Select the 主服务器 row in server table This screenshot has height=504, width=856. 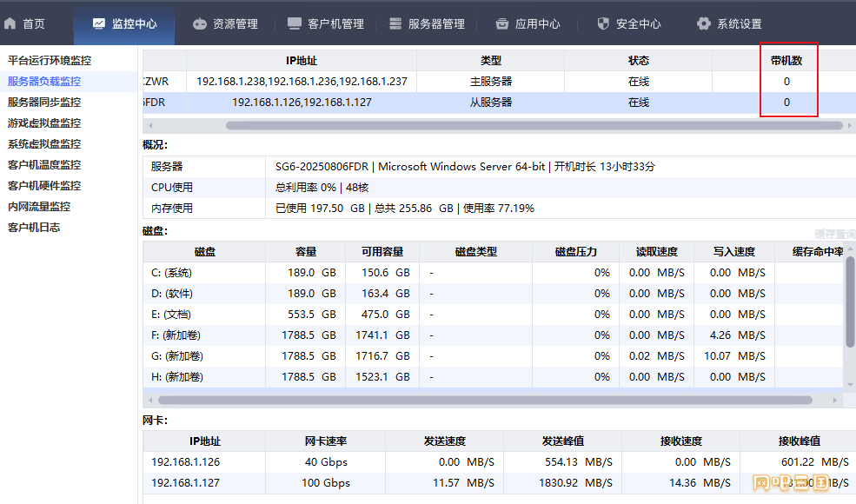[490, 82]
